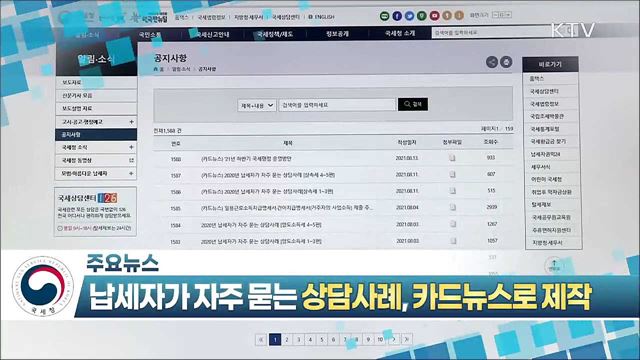Click the print icon beside share icon
The height and width of the screenshot is (360, 640).
pyautogui.click(x=506, y=62)
